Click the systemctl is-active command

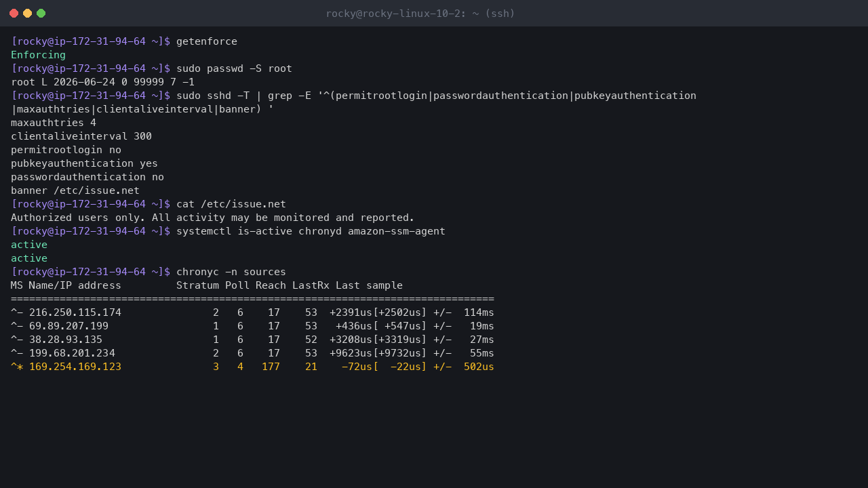[x=311, y=231]
